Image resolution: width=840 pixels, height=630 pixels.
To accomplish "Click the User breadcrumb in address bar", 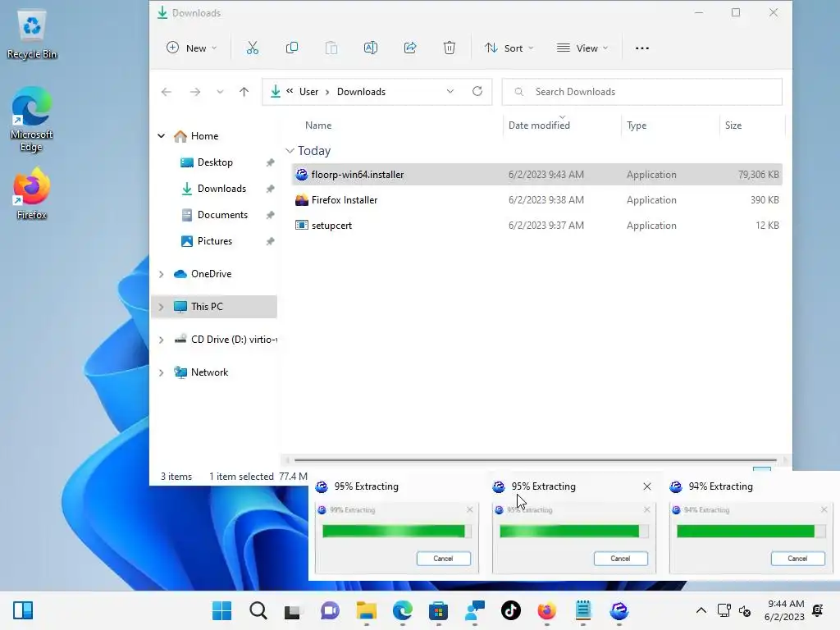I will 308,92.
